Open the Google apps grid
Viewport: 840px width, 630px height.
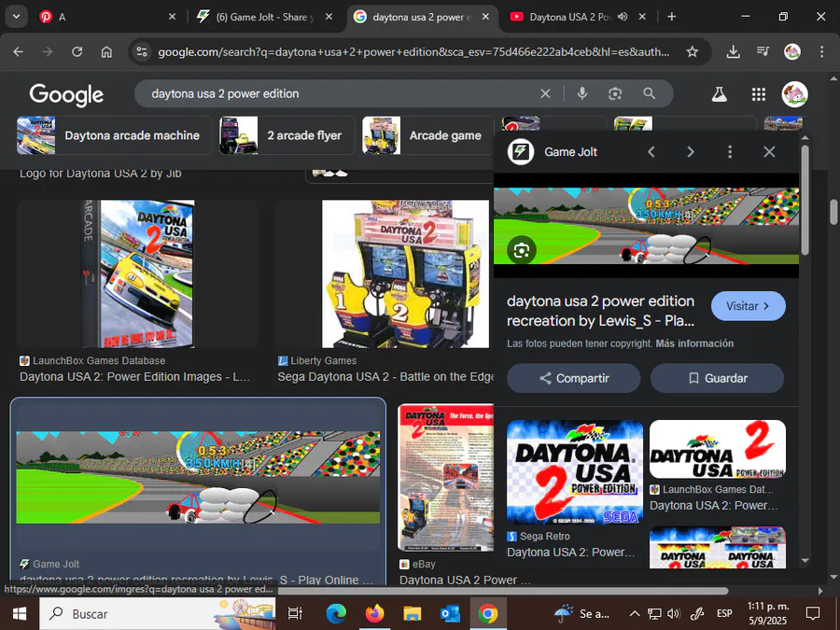click(x=759, y=94)
